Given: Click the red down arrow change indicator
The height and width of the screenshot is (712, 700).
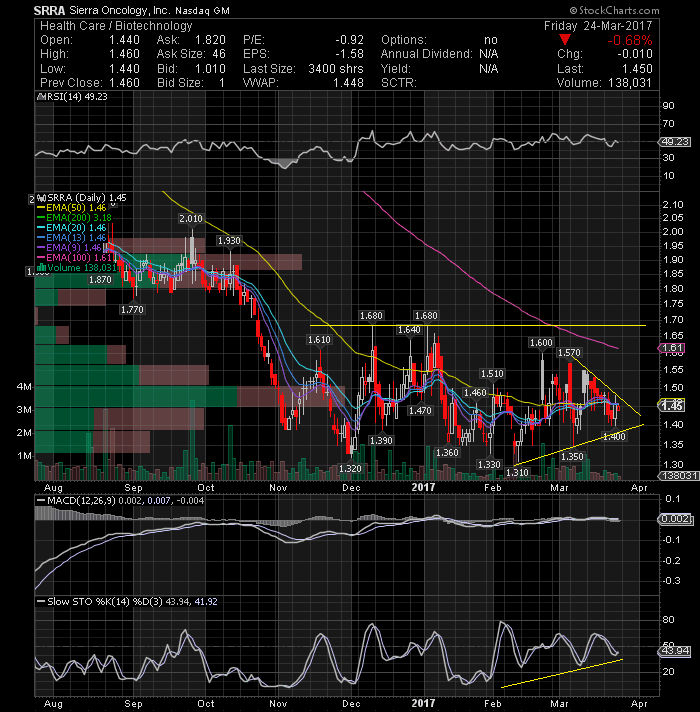Looking at the screenshot, I should coord(565,40).
